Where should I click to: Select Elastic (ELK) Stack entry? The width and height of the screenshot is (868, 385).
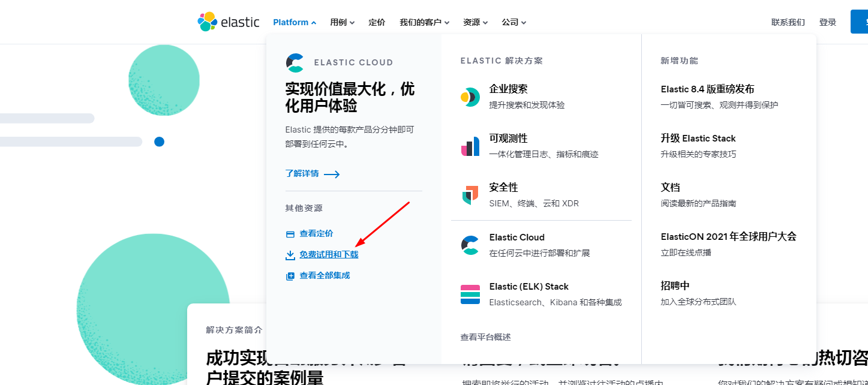(x=529, y=287)
